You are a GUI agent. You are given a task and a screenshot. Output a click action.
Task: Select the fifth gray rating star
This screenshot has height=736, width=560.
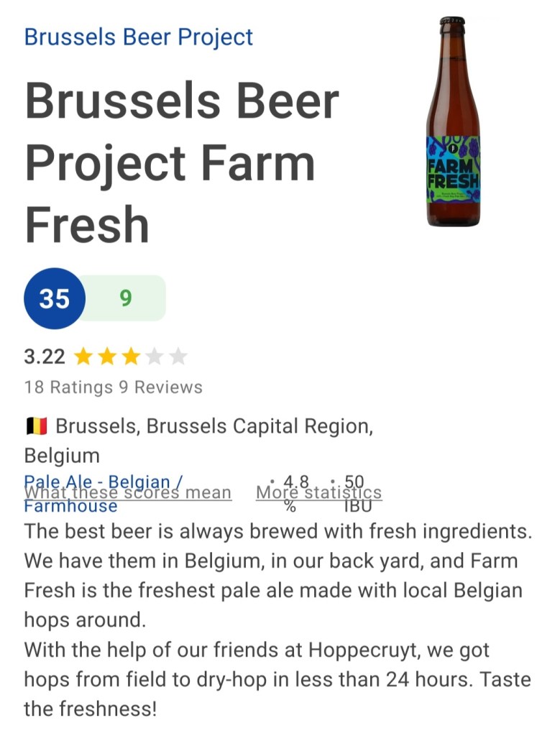[178, 356]
